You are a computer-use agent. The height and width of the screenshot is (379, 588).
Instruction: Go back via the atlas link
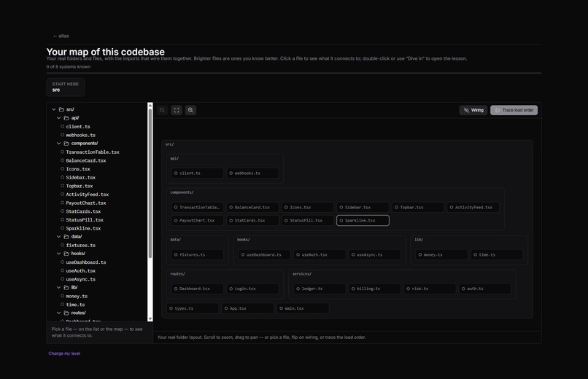pyautogui.click(x=61, y=36)
